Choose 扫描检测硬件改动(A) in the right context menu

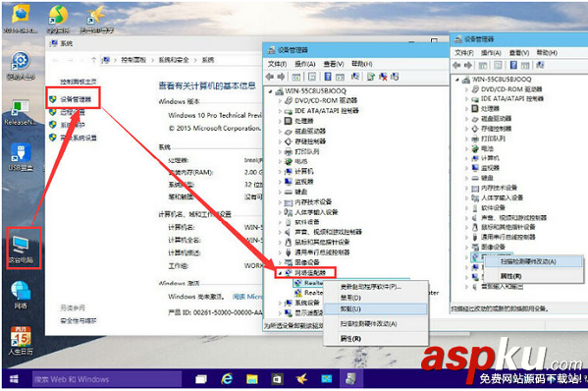[533, 261]
